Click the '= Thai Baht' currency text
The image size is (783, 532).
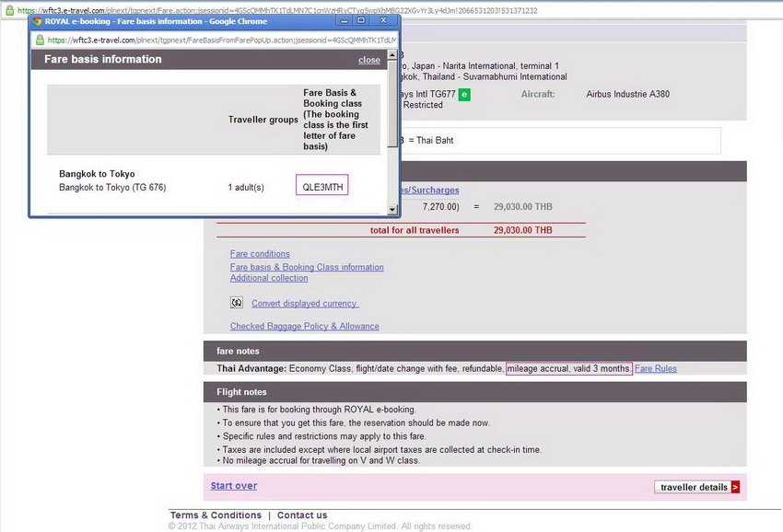(431, 140)
